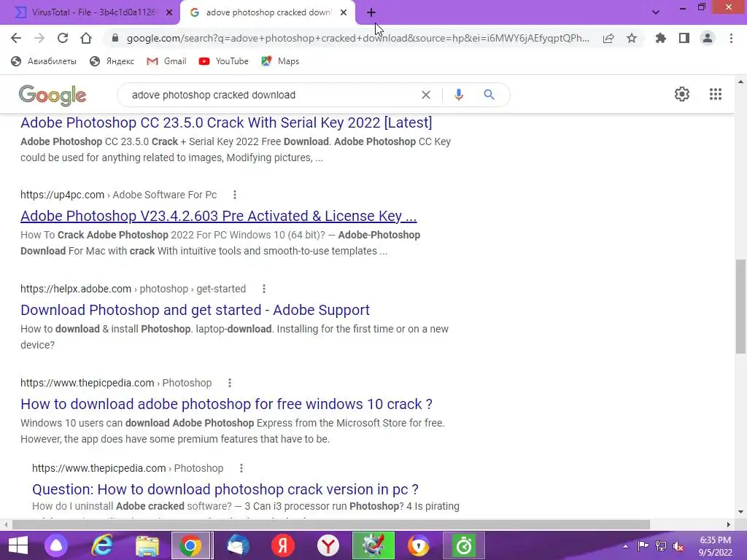Click the muted volume tray icon

[678, 545]
